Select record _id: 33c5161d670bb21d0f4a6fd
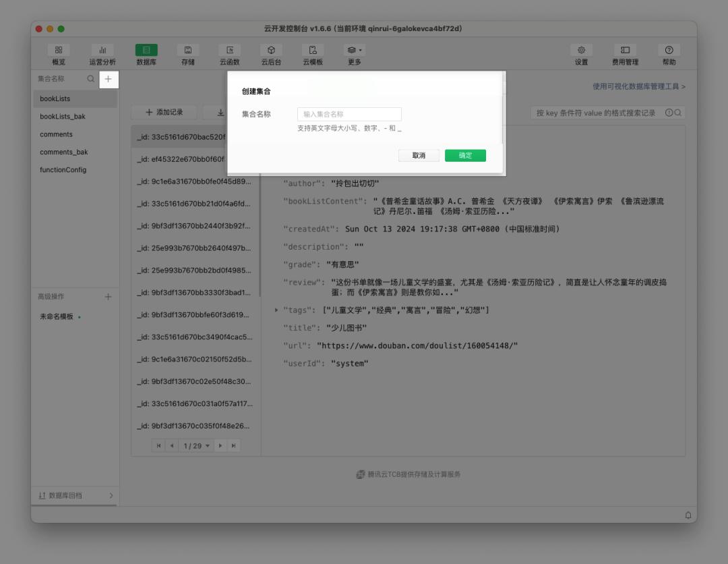Image resolution: width=728 pixels, height=564 pixels. 195,204
